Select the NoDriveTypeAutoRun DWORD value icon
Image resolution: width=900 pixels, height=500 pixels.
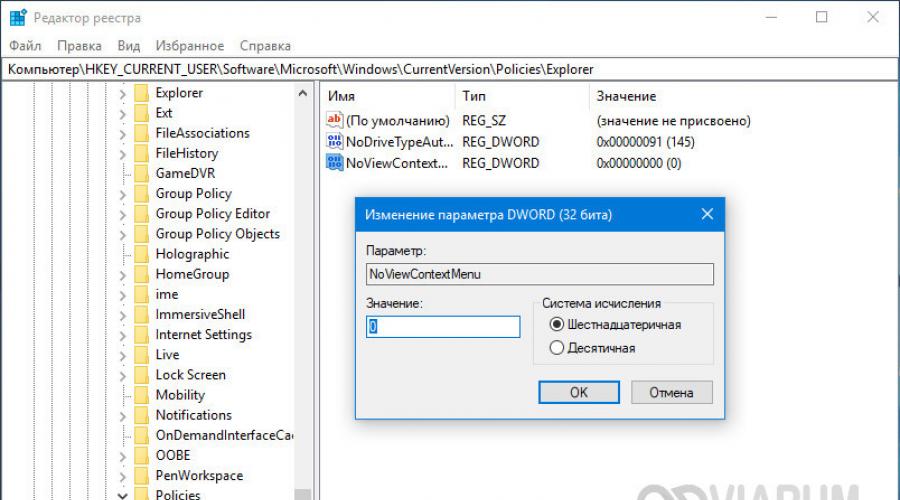[x=335, y=142]
